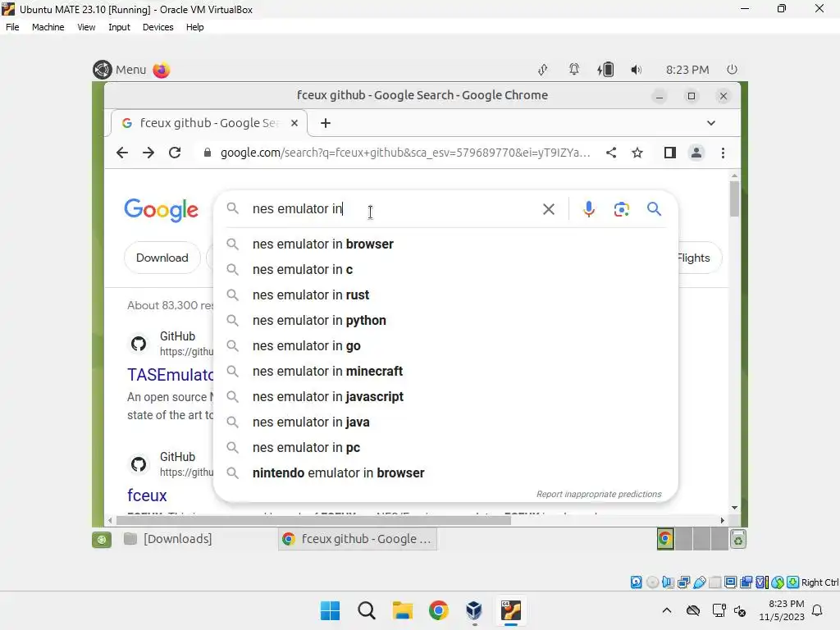Select Chrome fceux github taskbar entry
This screenshot has width=840, height=630.
(x=358, y=539)
